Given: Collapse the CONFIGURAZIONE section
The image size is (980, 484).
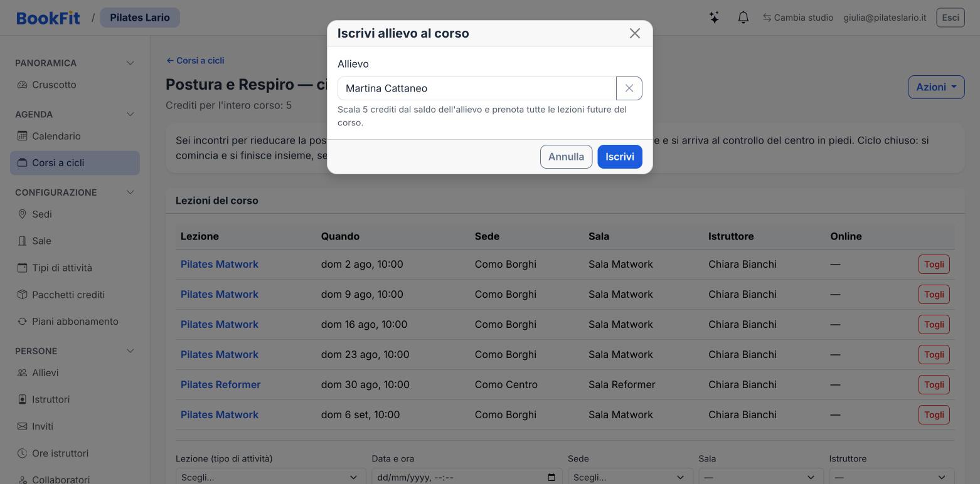Looking at the screenshot, I should tap(130, 192).
